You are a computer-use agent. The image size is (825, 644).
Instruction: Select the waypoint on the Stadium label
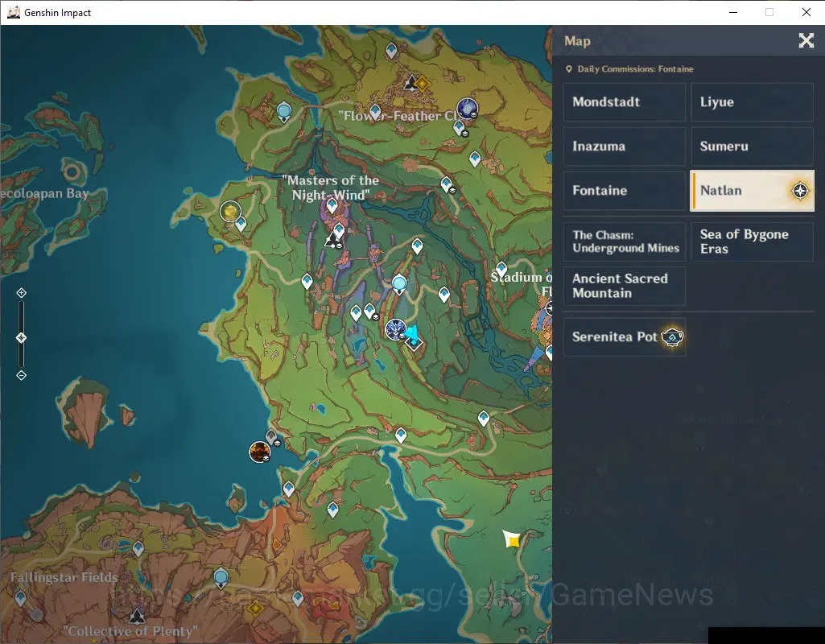tap(501, 270)
